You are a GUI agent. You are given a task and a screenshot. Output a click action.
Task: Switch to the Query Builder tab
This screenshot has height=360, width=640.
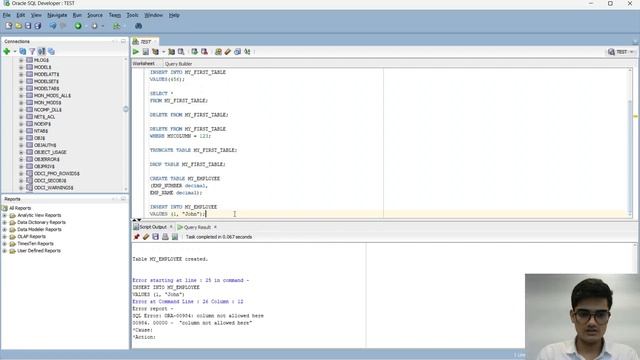click(x=178, y=64)
